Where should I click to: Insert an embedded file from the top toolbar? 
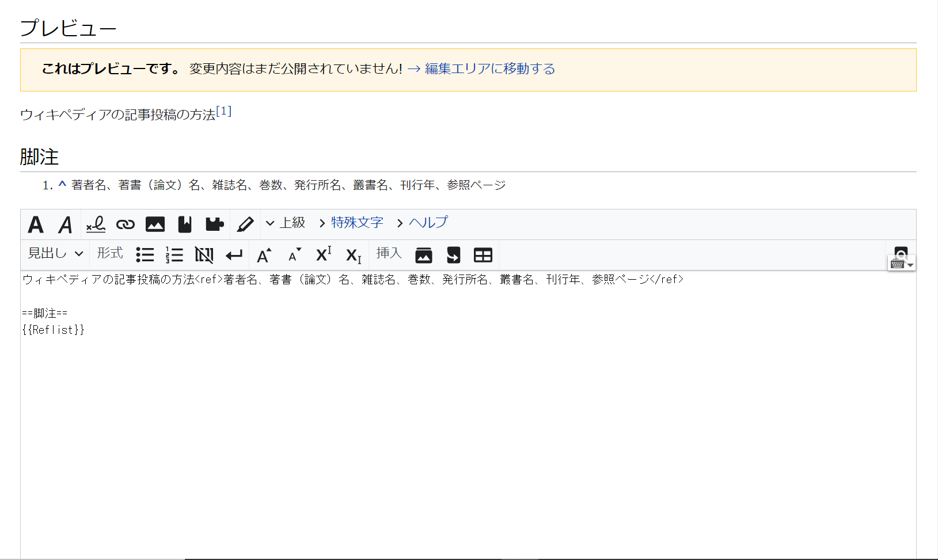[155, 224]
